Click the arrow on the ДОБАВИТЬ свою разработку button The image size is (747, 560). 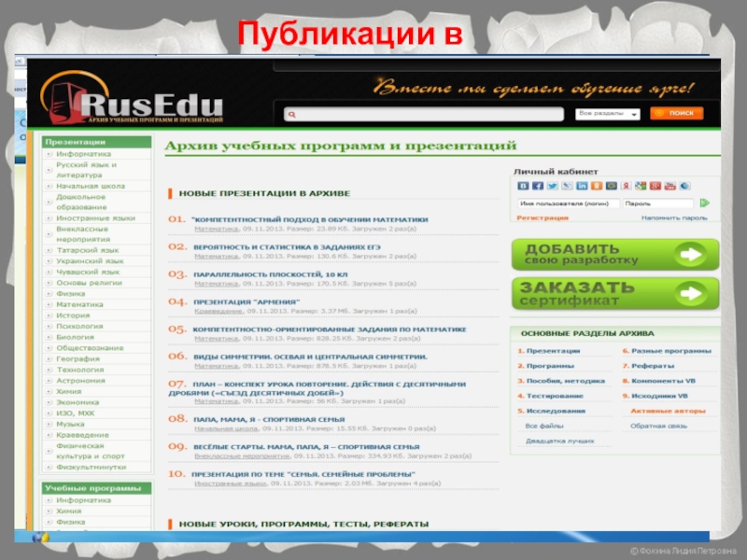[690, 254]
